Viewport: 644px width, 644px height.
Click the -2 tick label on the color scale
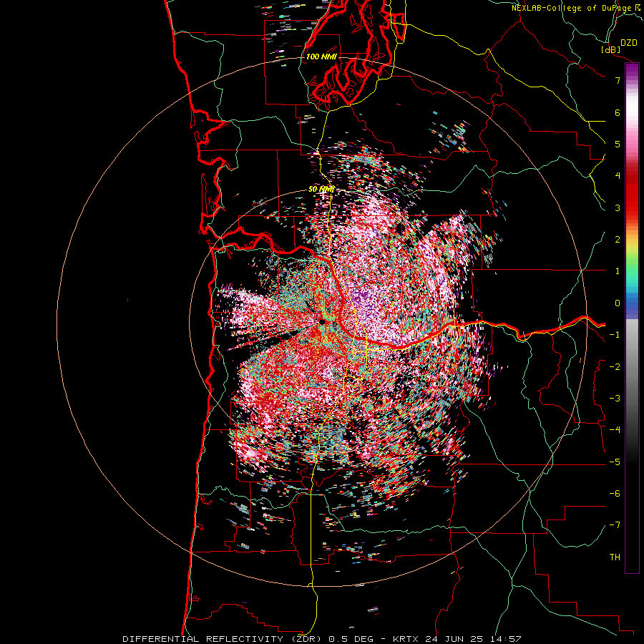tap(615, 367)
